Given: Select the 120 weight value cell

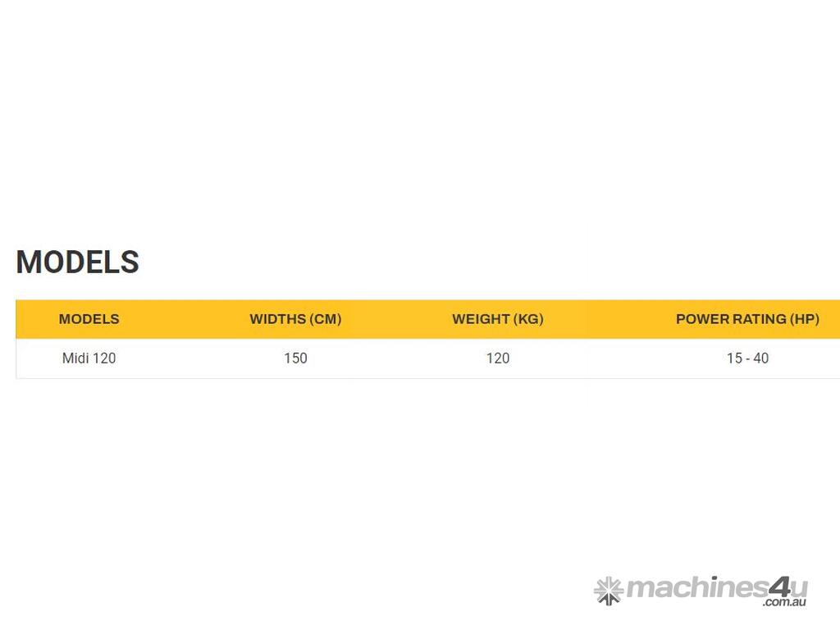Looking at the screenshot, I should tap(497, 358).
